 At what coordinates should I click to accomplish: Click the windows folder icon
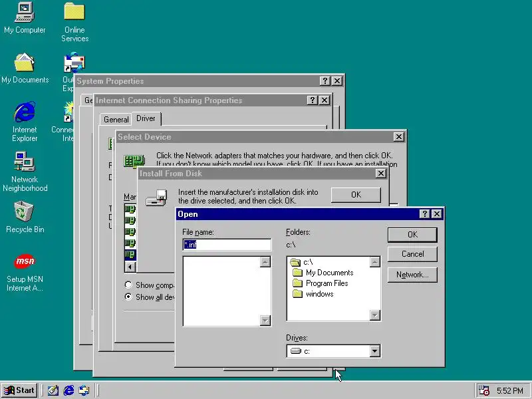297,294
